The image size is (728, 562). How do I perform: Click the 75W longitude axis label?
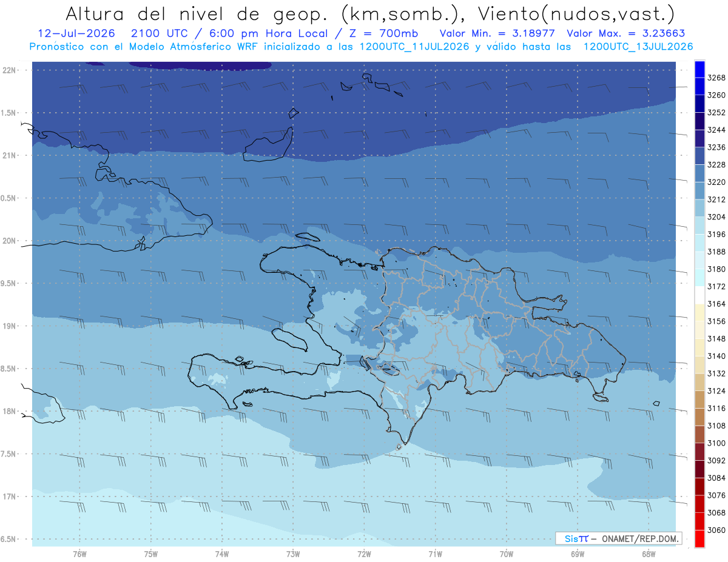(151, 554)
